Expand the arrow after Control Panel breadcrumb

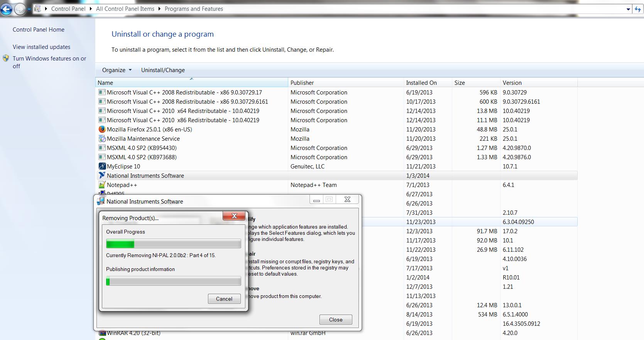coord(91,9)
